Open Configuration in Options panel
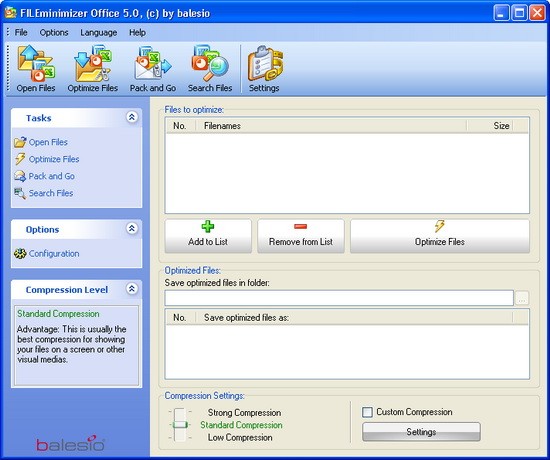 click(x=54, y=253)
